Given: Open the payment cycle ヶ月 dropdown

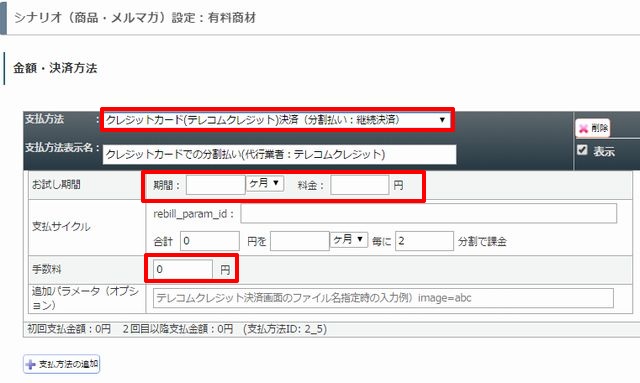Looking at the screenshot, I should (349, 239).
